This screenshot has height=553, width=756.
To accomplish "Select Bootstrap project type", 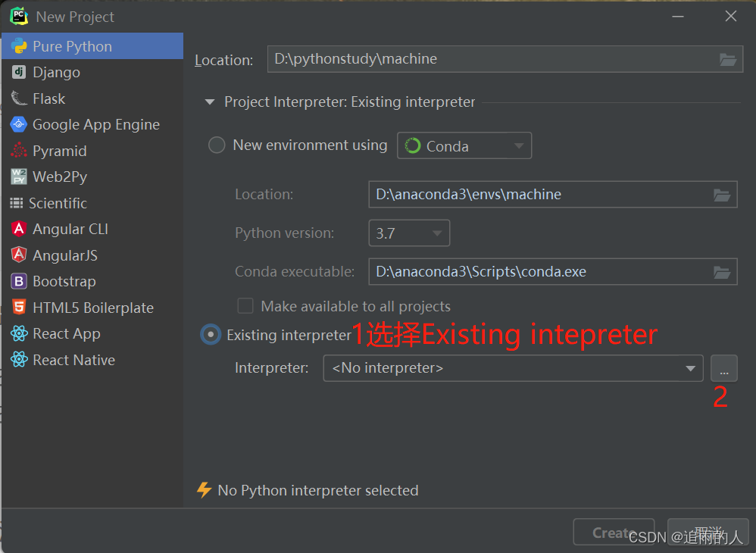I will click(x=92, y=281).
